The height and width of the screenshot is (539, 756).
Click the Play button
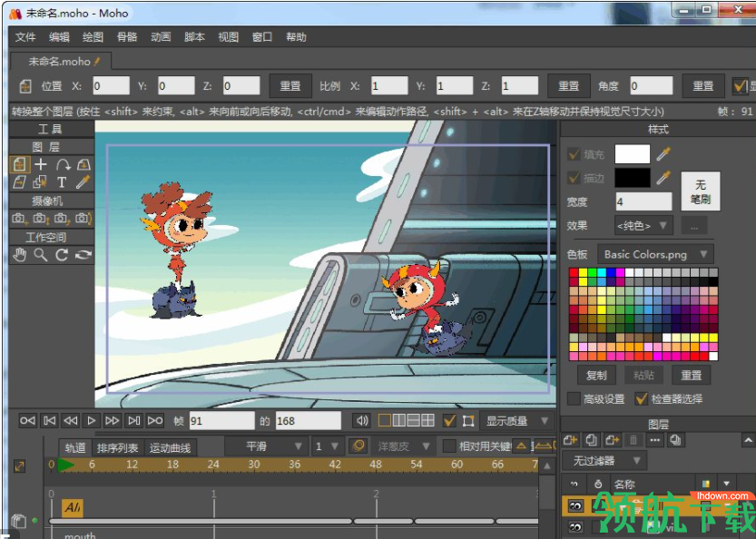click(x=91, y=421)
